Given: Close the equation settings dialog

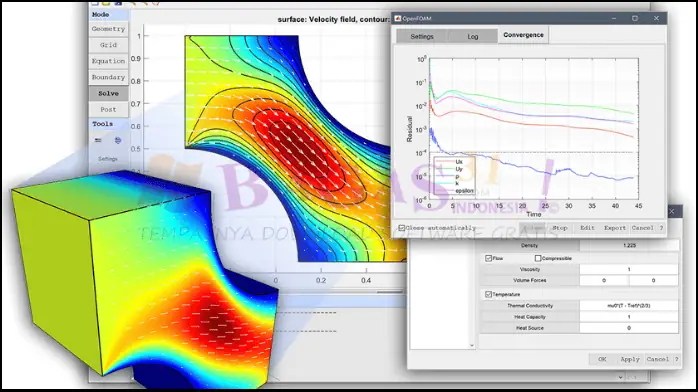Looking at the screenshot, I should 672,211.
